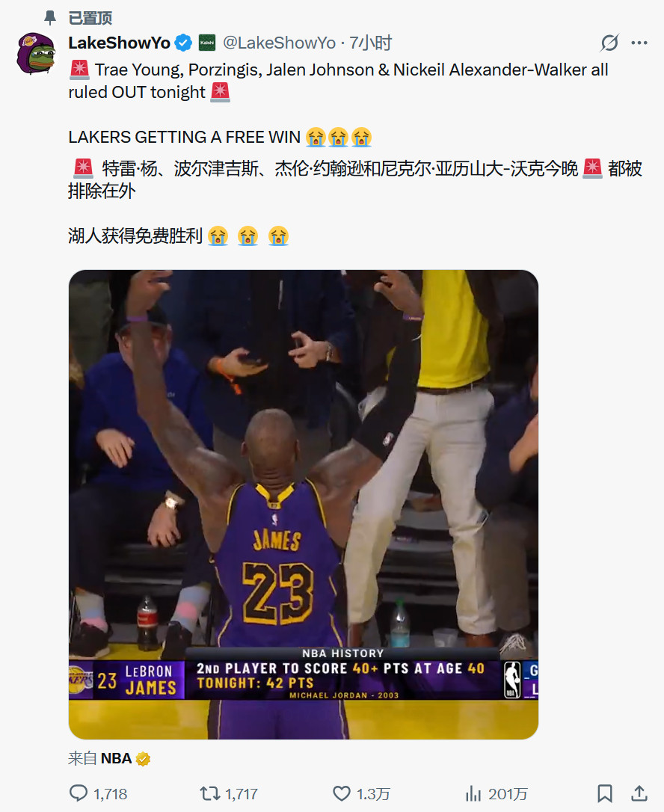
Task: Open the three-dot more options menu
Action: 639,43
